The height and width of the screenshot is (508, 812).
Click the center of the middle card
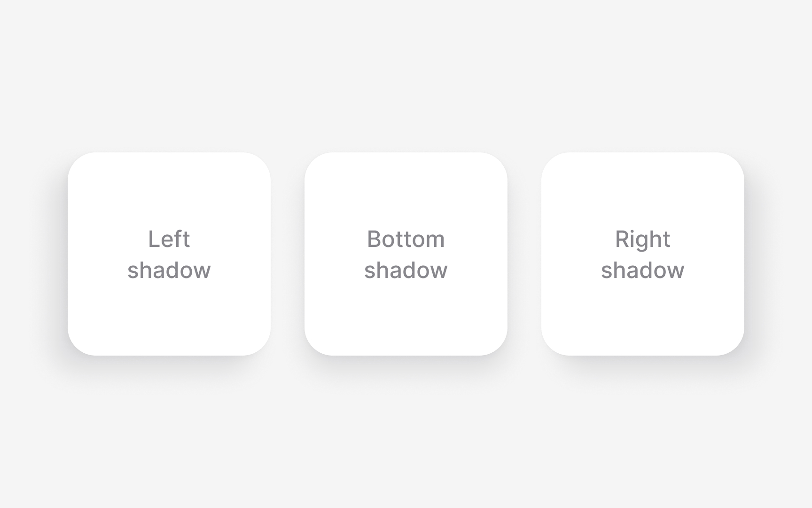point(406,254)
